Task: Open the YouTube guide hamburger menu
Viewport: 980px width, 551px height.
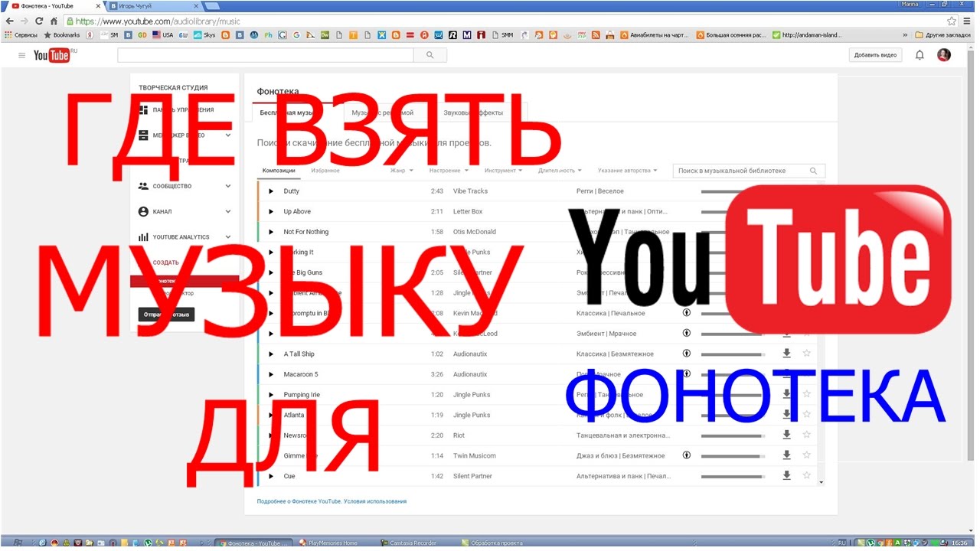Action: (21, 55)
